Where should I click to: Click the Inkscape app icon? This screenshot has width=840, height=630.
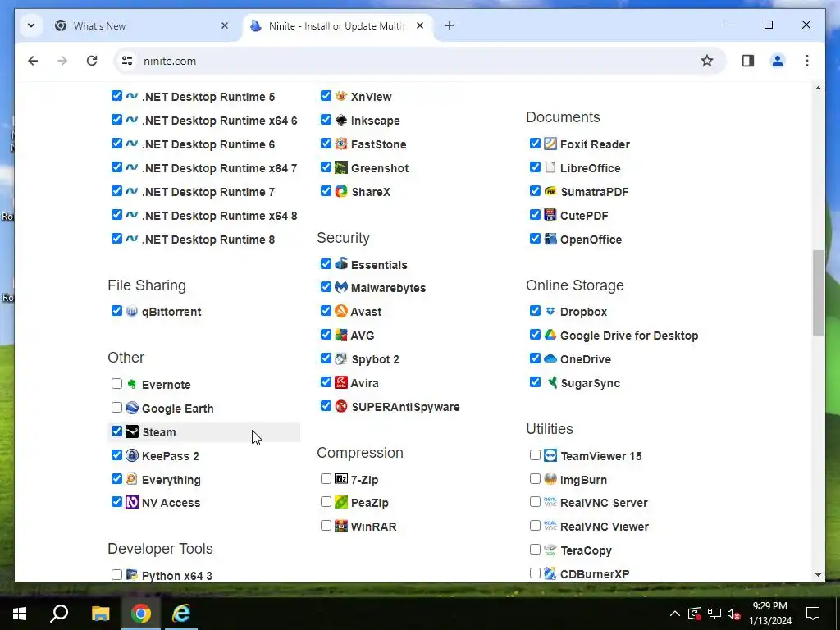tap(340, 120)
